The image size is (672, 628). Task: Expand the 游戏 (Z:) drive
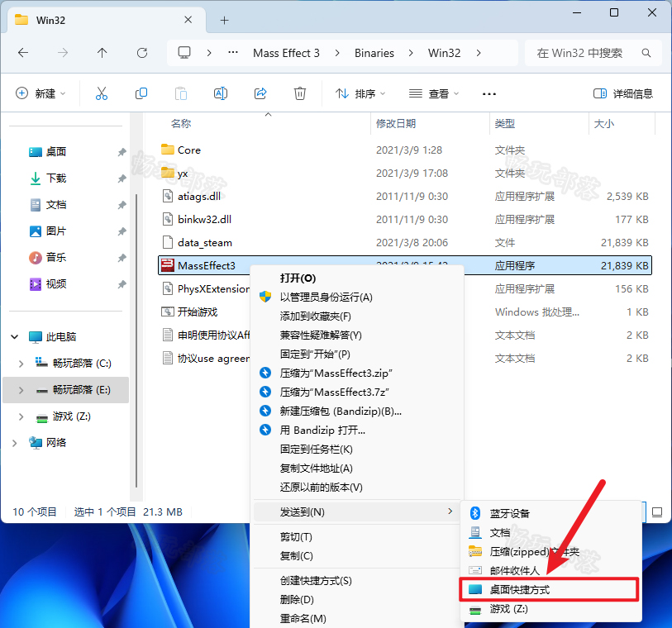point(21,416)
